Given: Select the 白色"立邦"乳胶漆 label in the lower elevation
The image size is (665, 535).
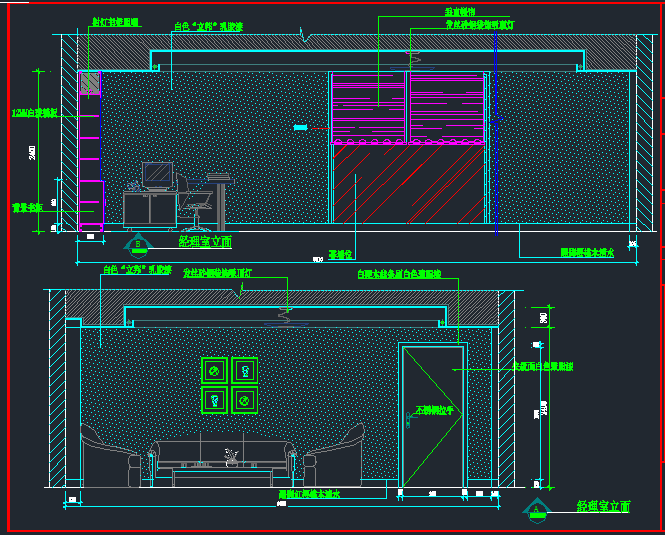Looking at the screenshot, I should pos(137,270).
